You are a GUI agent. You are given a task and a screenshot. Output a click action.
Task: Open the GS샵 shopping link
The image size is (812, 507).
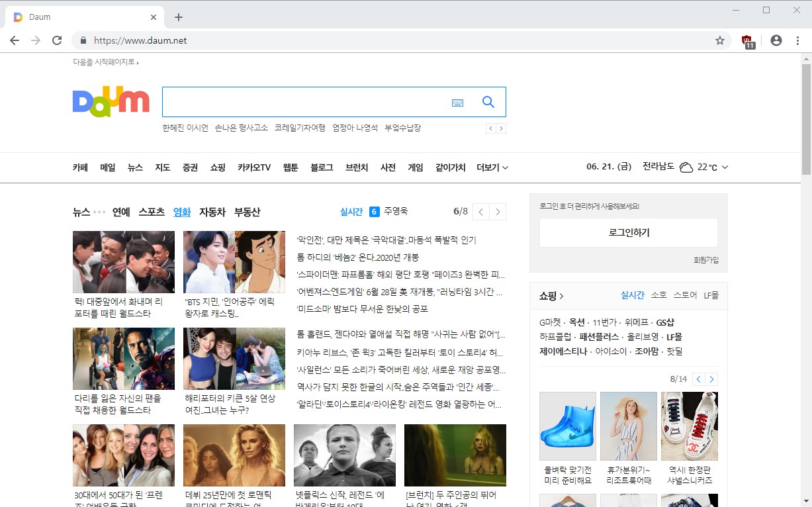click(665, 322)
